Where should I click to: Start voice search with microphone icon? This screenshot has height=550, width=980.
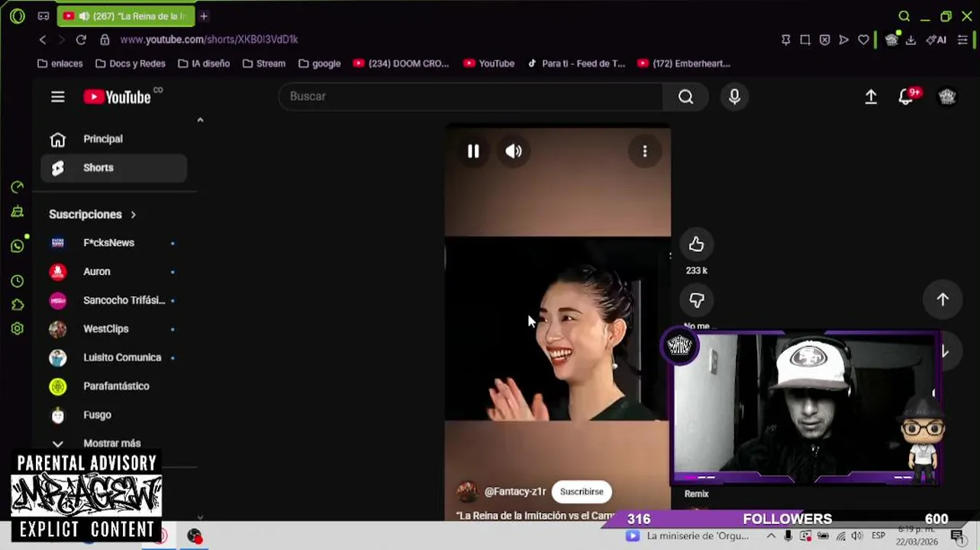click(734, 96)
